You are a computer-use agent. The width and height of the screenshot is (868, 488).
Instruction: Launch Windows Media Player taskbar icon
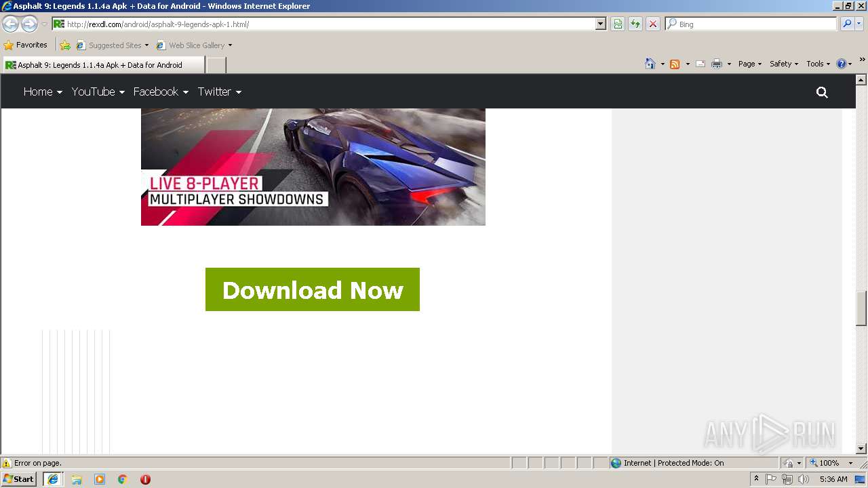point(100,479)
